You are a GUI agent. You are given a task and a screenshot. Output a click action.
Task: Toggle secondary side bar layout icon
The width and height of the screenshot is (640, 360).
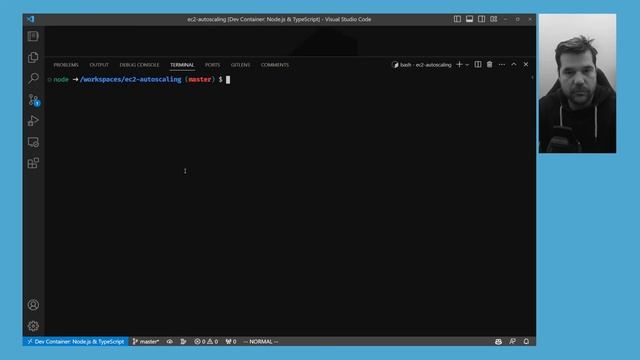(482, 19)
